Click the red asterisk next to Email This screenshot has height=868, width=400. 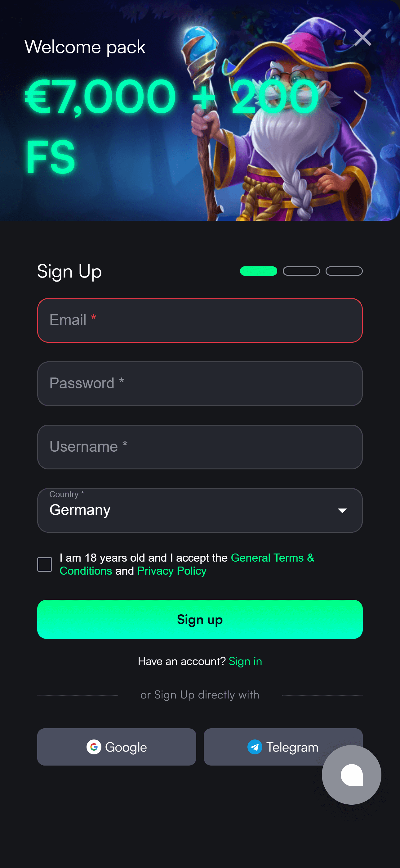point(94,317)
